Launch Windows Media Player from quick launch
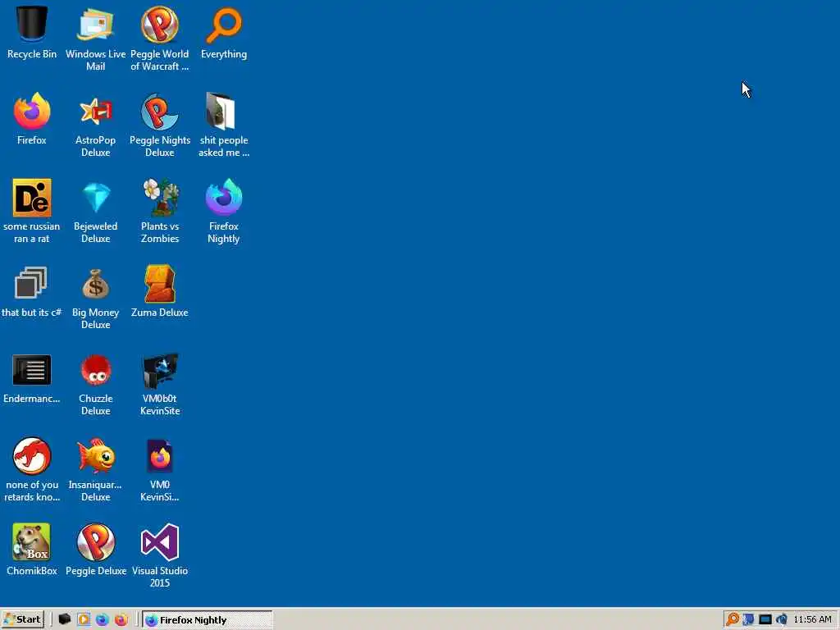This screenshot has width=840, height=630. (x=84, y=619)
